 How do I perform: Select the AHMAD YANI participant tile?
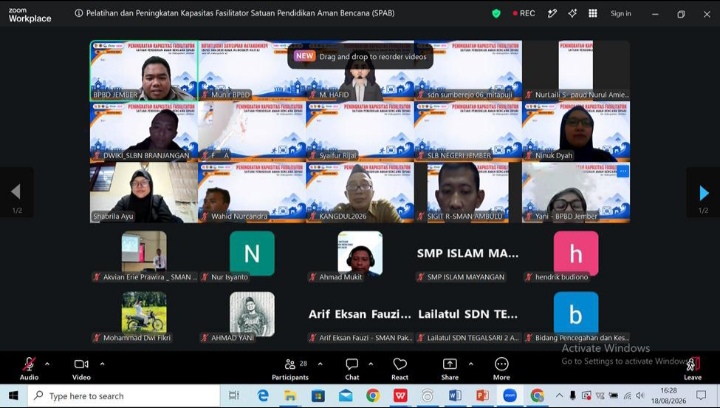pyautogui.click(x=252, y=314)
